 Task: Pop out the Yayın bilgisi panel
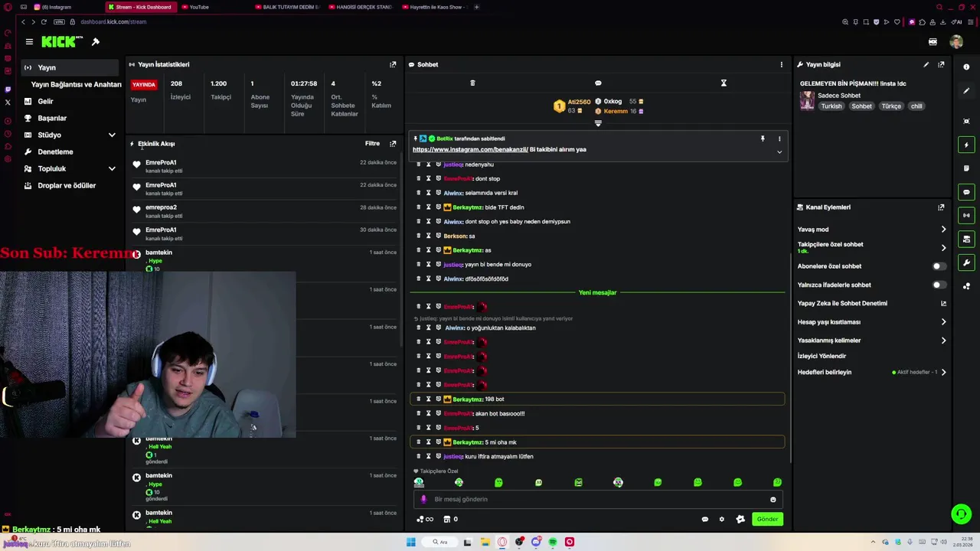click(x=941, y=64)
